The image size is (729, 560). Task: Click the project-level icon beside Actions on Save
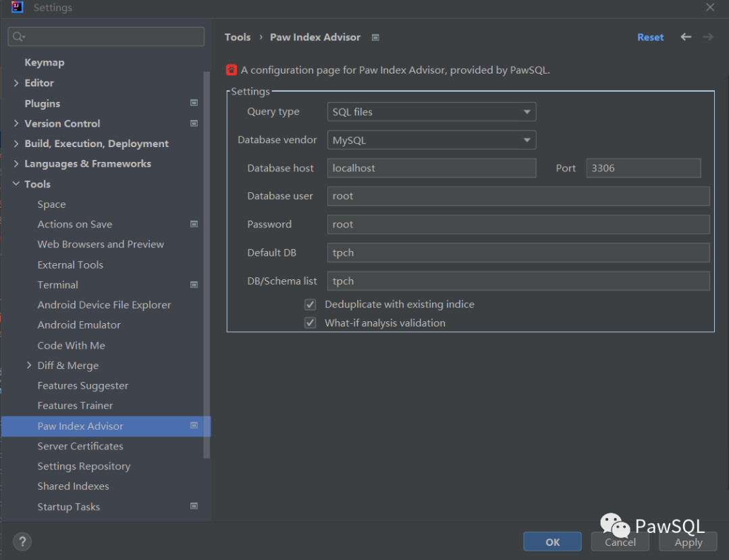pyautogui.click(x=194, y=224)
